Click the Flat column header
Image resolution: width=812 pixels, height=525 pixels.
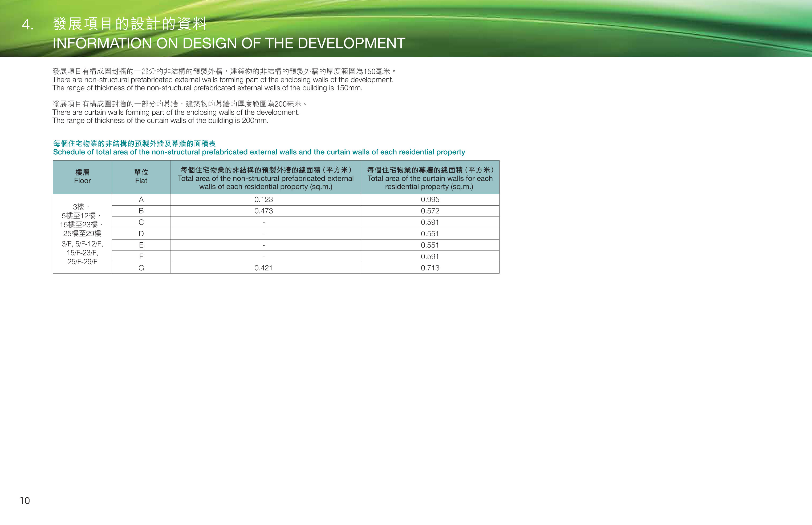141,177
